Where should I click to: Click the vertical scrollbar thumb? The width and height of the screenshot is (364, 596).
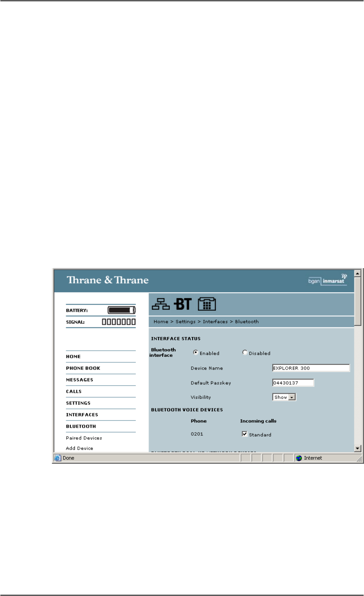(x=358, y=301)
